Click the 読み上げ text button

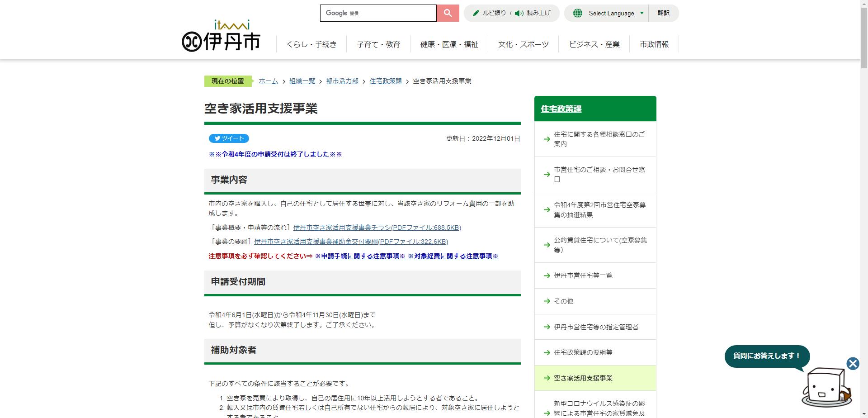coord(539,13)
